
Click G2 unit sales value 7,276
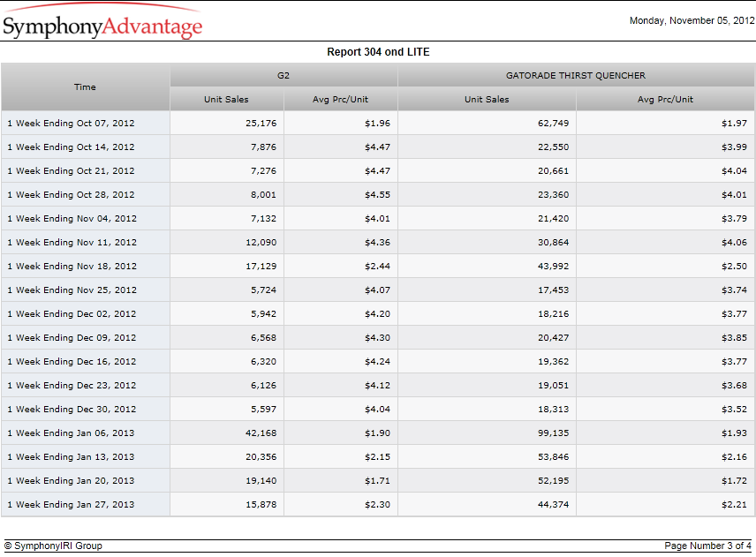tap(263, 170)
